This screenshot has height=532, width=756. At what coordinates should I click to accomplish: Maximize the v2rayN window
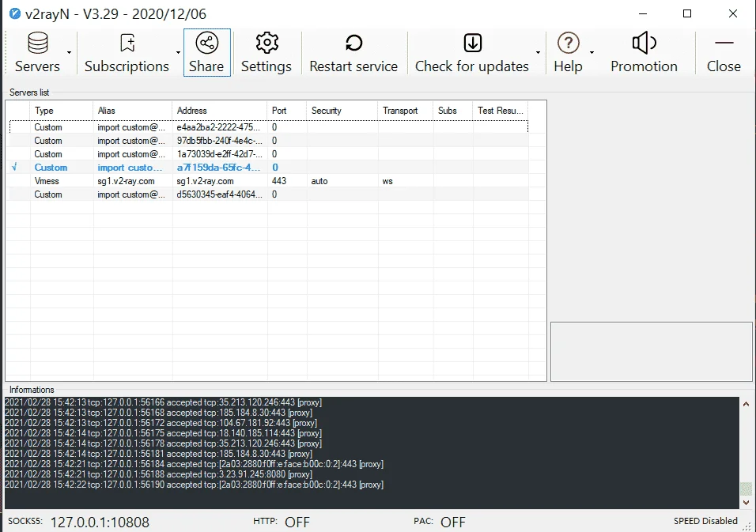point(687,13)
